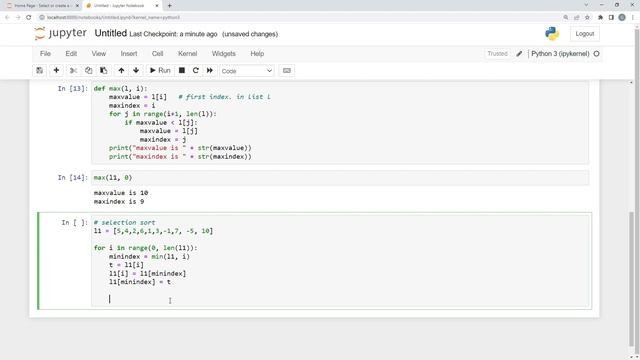Restart kernel and run all cells icon

click(210, 71)
